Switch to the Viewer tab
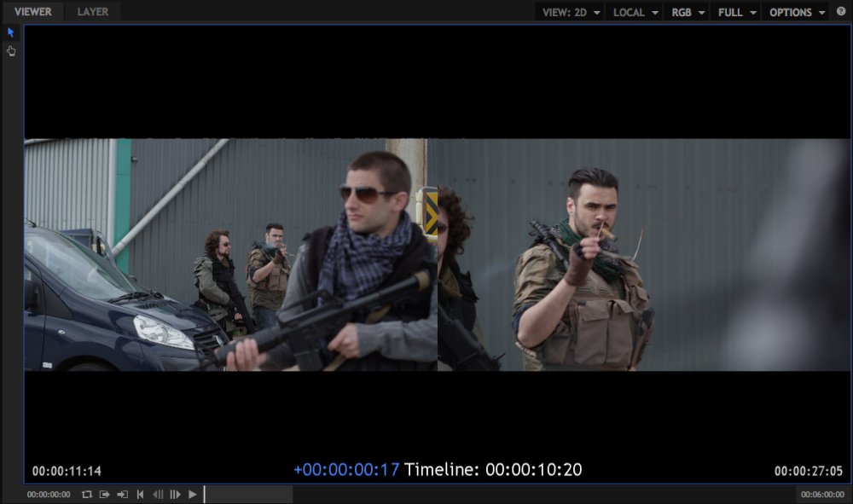Viewport: 853px width, 504px height. [32, 11]
